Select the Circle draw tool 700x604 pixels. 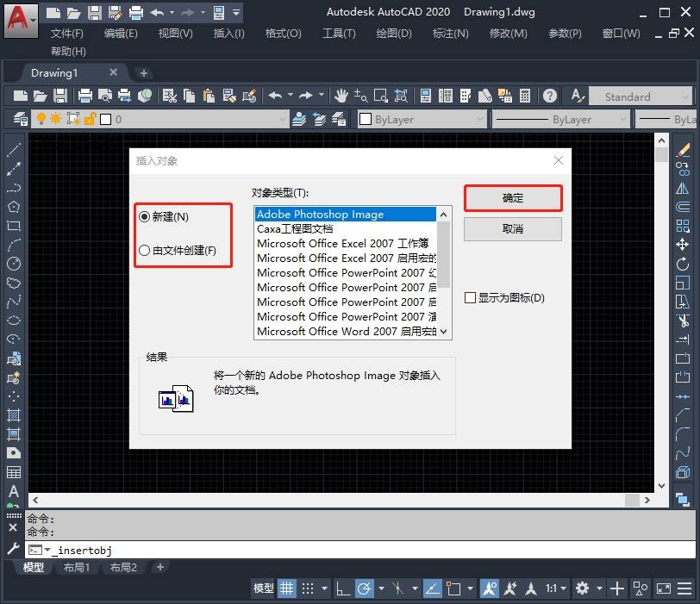tap(14, 264)
